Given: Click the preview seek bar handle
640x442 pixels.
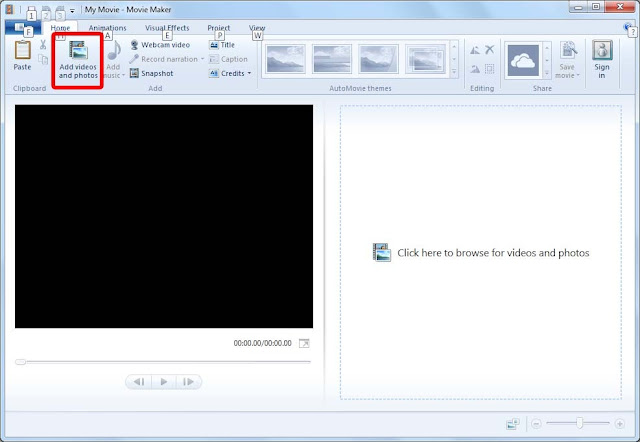Looking at the screenshot, I should click(20, 362).
